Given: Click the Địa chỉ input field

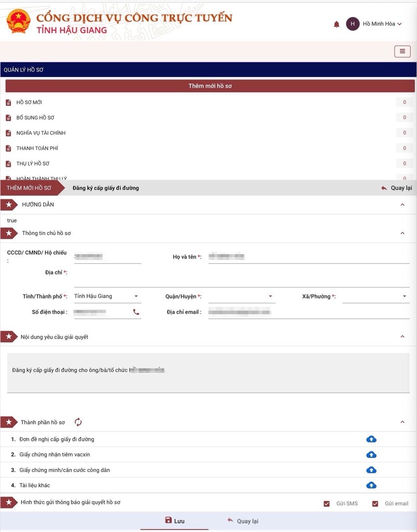Looking at the screenshot, I should pos(241,280).
